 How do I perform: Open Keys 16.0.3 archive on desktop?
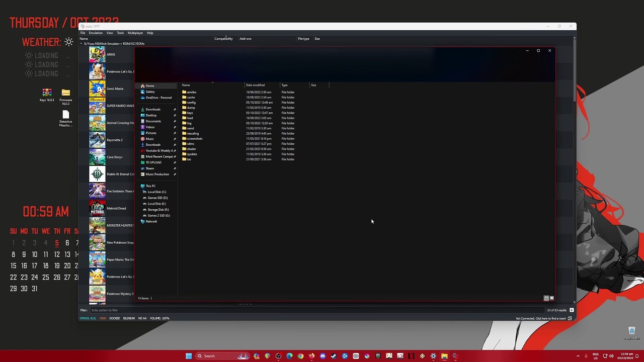point(47,95)
